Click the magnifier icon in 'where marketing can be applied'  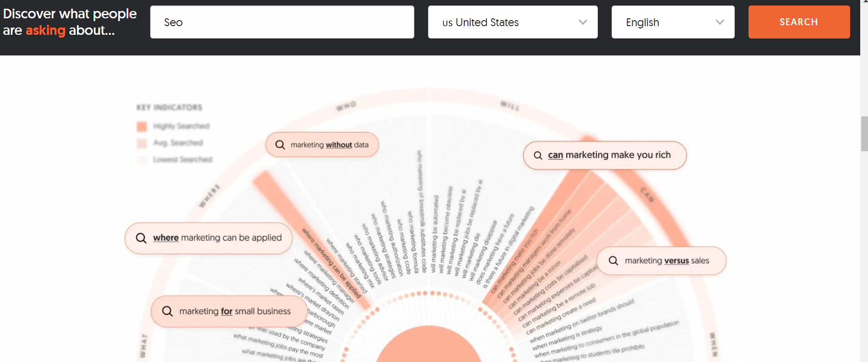[x=141, y=238]
